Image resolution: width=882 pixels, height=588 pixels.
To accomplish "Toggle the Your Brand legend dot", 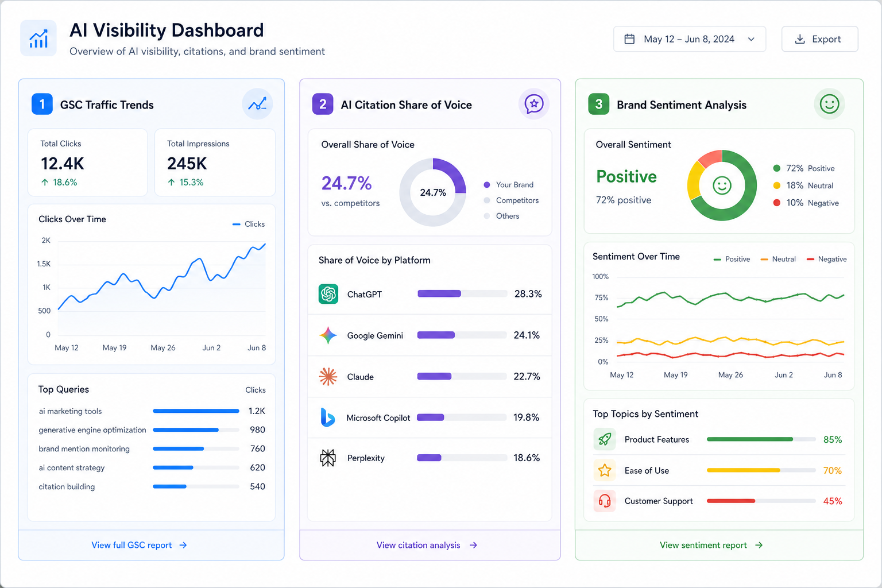I will pyautogui.click(x=487, y=185).
